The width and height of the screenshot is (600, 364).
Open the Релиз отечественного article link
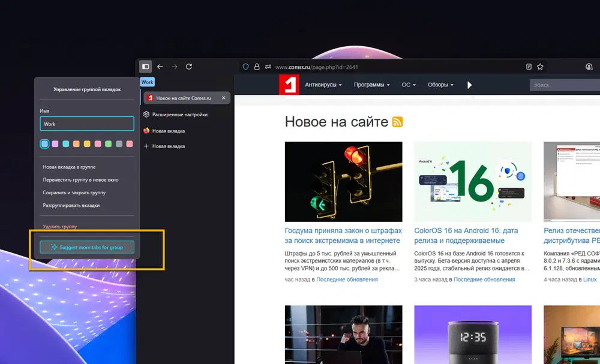(x=572, y=236)
